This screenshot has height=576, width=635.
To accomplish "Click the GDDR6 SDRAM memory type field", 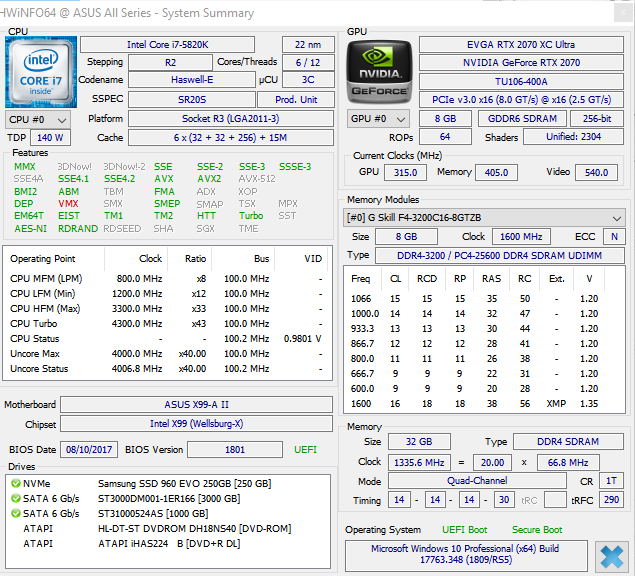I will click(522, 119).
